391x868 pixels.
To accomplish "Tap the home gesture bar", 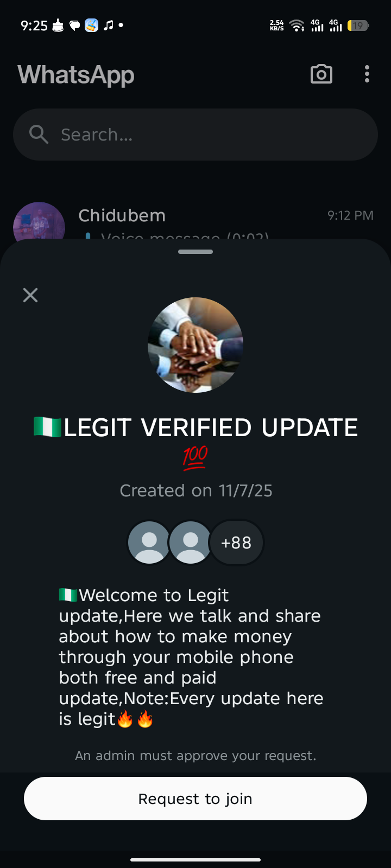I will (x=195, y=859).
